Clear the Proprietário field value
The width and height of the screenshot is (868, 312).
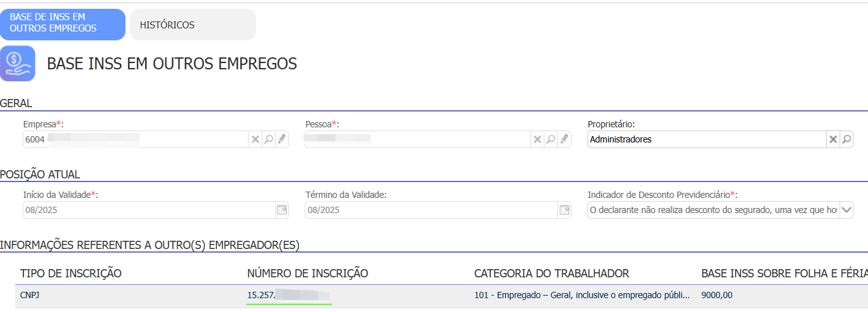pyautogui.click(x=833, y=139)
